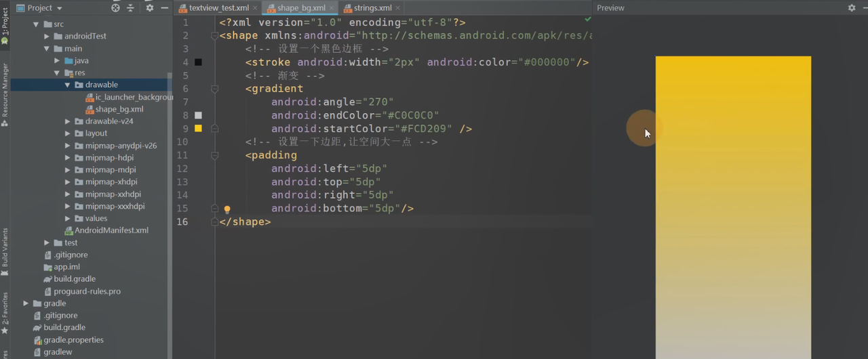Collapse the res folder
This screenshot has height=359, width=868.
coord(57,72)
